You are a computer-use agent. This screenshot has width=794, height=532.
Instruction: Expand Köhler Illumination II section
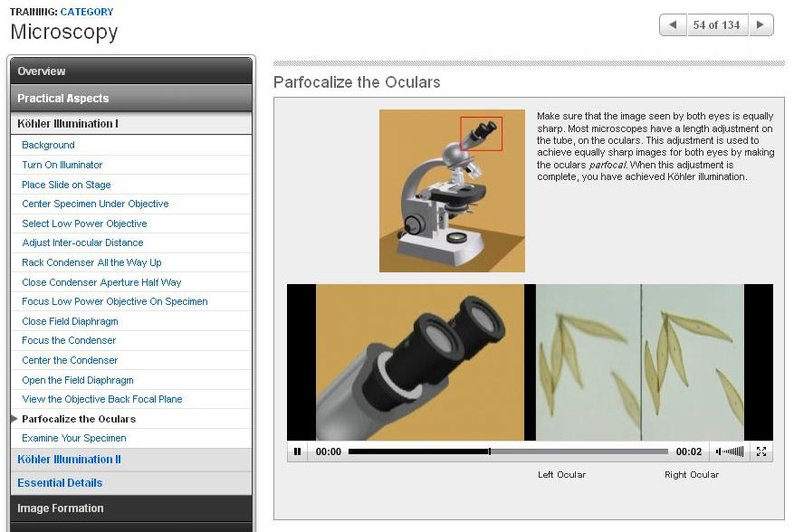[x=131, y=460]
